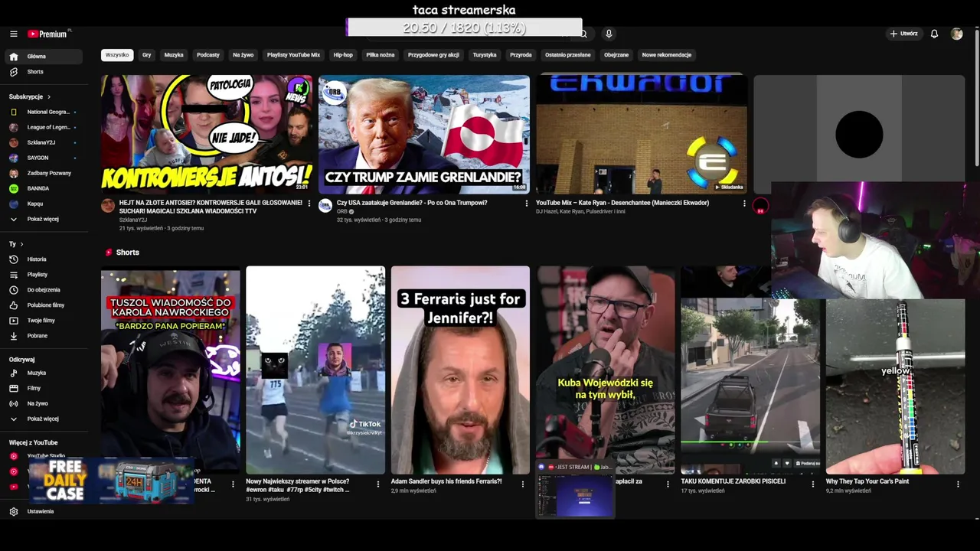Click the search magnifier icon

click(583, 34)
